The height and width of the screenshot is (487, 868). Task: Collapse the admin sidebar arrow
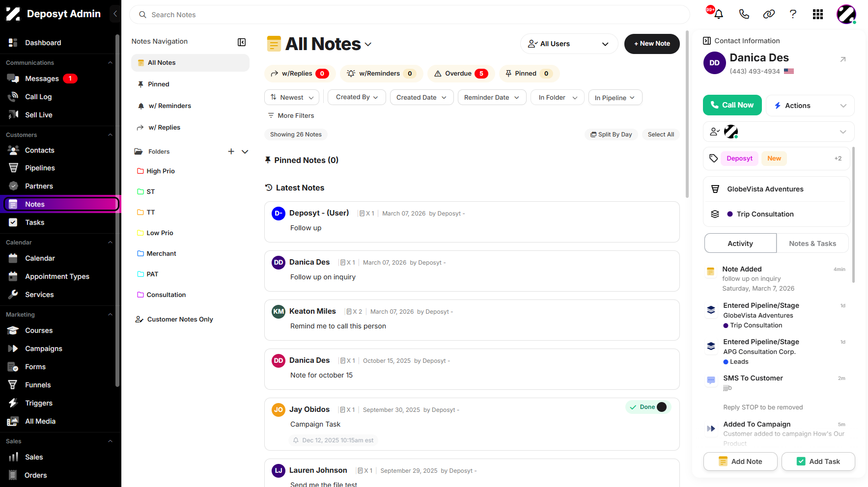pyautogui.click(x=115, y=14)
